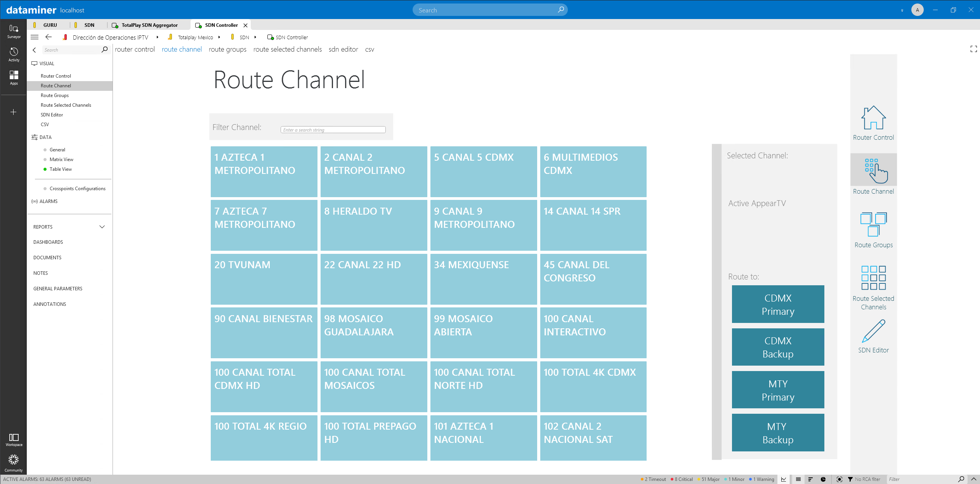Viewport: 980px width, 484px height.
Task: Open the router control page tab
Action: (135, 49)
